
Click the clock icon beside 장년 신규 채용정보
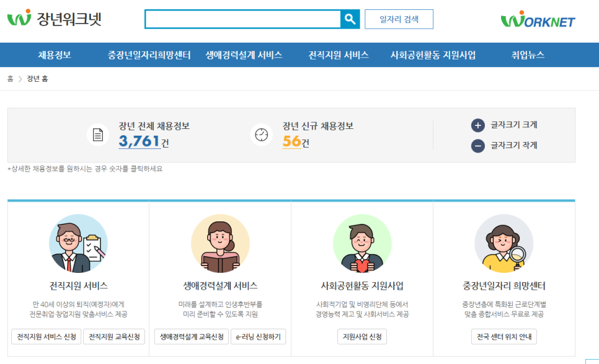(x=262, y=135)
